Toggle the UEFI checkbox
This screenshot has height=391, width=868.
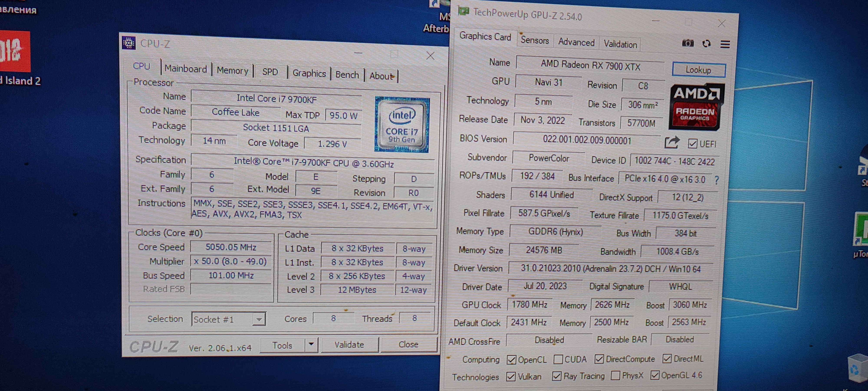tap(692, 144)
